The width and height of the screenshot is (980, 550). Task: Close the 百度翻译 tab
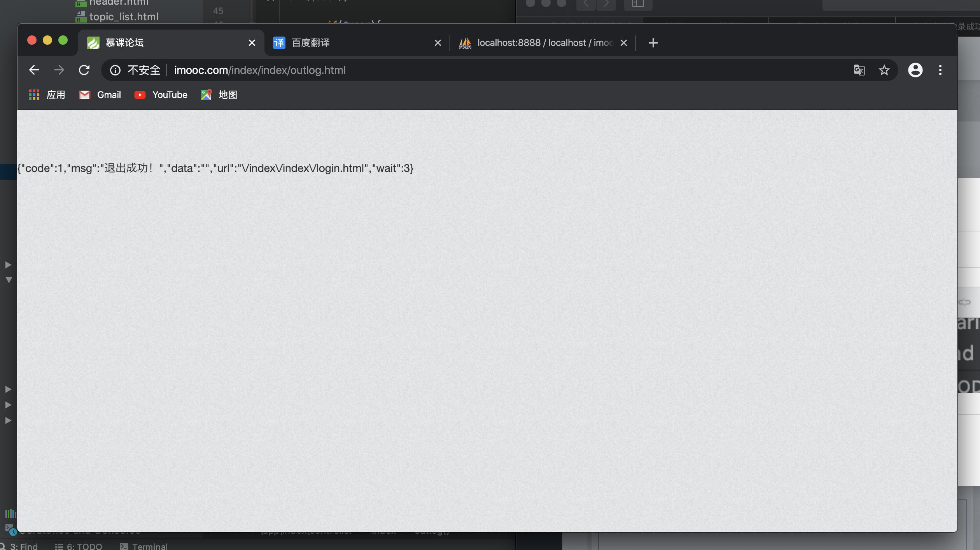pyautogui.click(x=437, y=43)
